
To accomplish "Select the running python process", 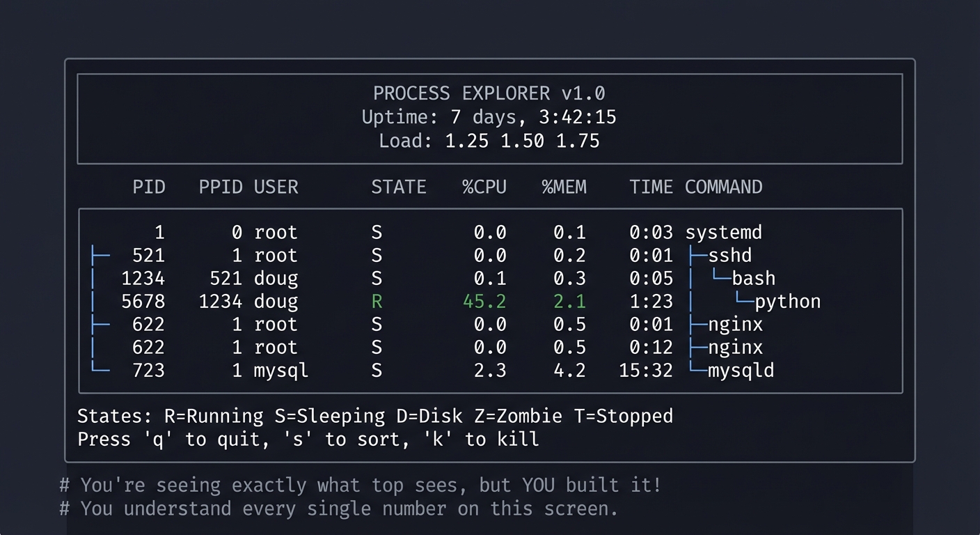I will coord(790,301).
